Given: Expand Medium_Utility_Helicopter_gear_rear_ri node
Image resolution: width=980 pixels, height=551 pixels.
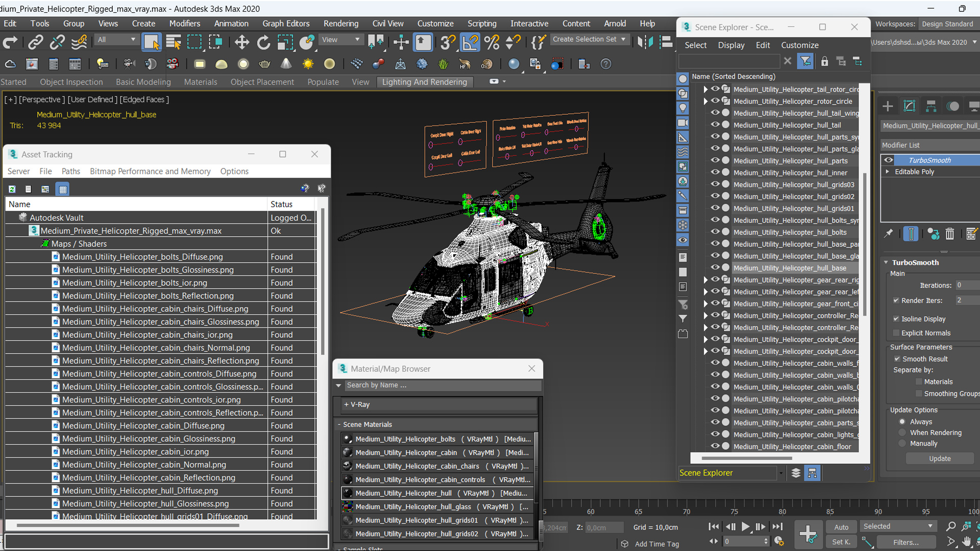Looking at the screenshot, I should tap(705, 280).
